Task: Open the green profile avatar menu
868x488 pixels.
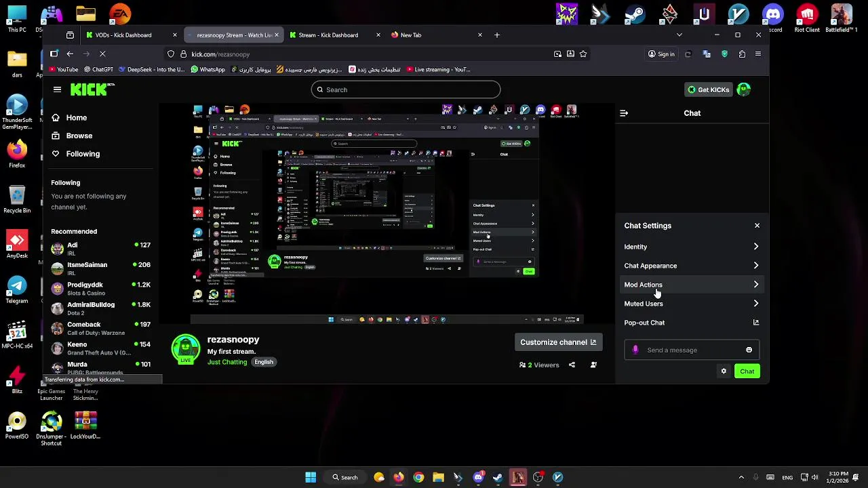Action: [x=744, y=89]
